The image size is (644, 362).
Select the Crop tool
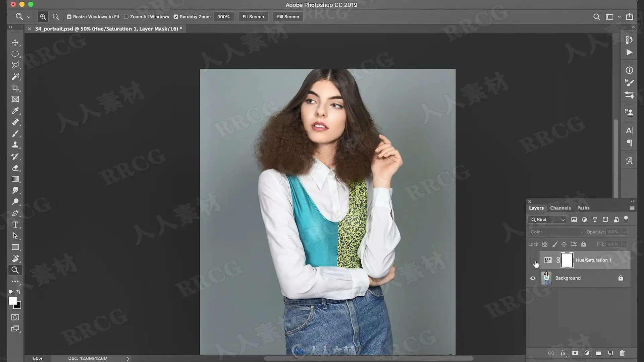(x=15, y=88)
